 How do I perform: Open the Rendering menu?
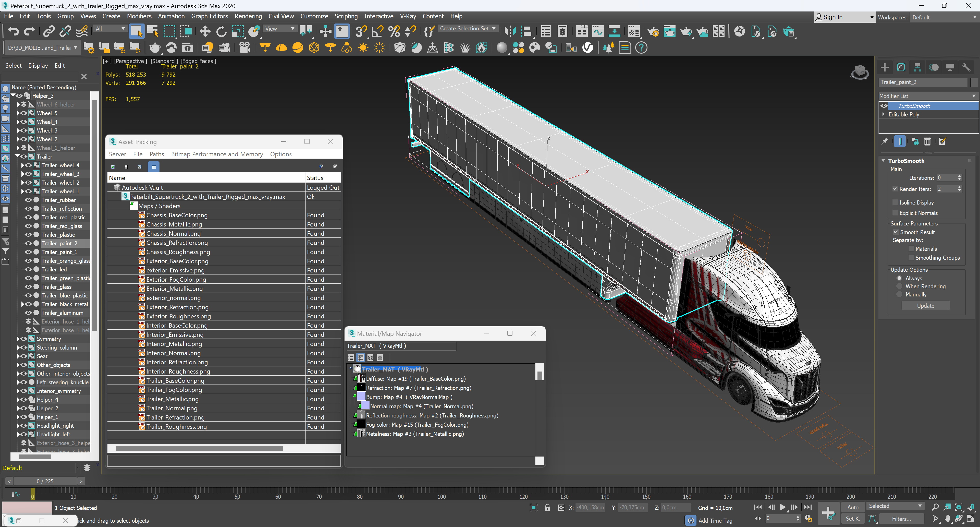point(248,16)
